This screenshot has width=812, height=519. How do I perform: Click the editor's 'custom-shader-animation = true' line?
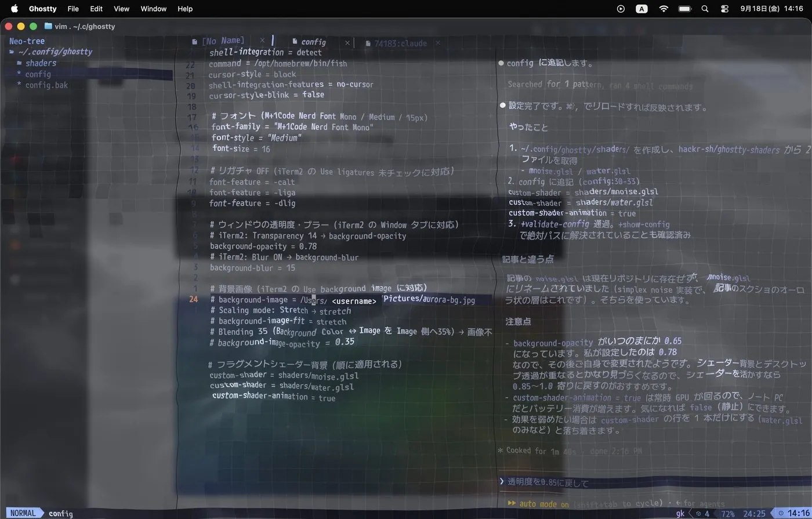[x=274, y=397]
